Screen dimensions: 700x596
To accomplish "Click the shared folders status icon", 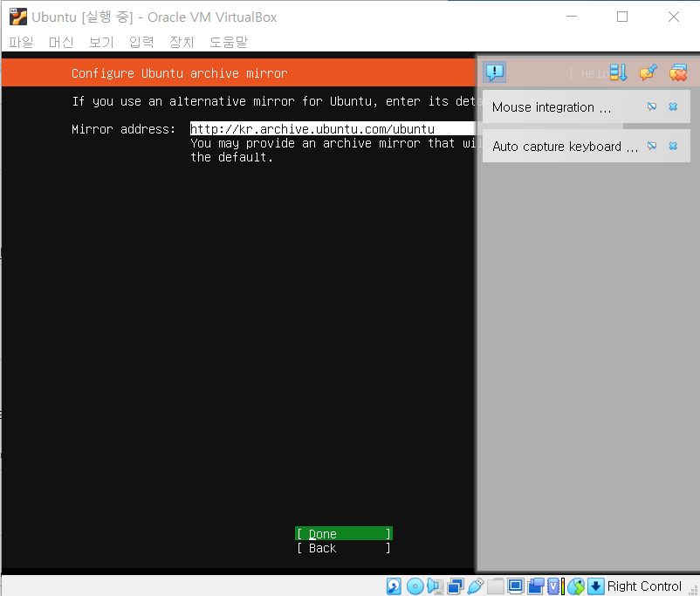I will click(x=495, y=586).
